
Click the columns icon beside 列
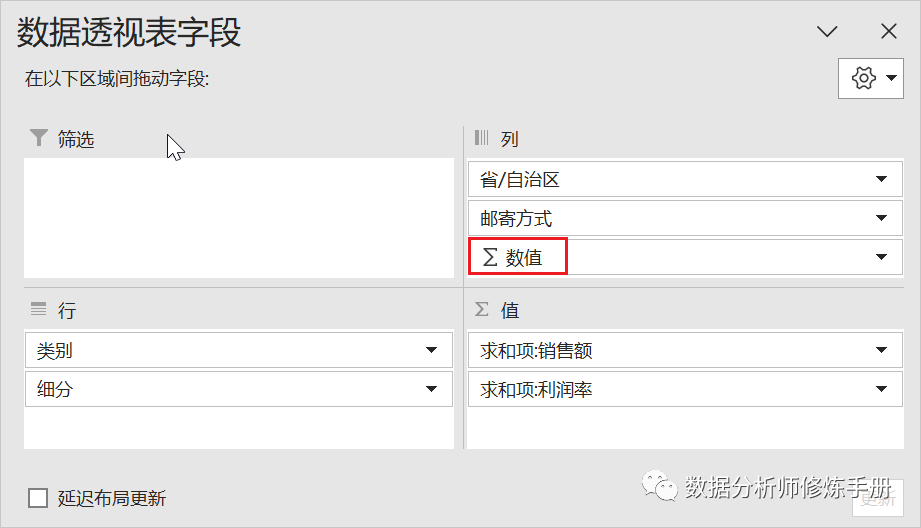481,138
